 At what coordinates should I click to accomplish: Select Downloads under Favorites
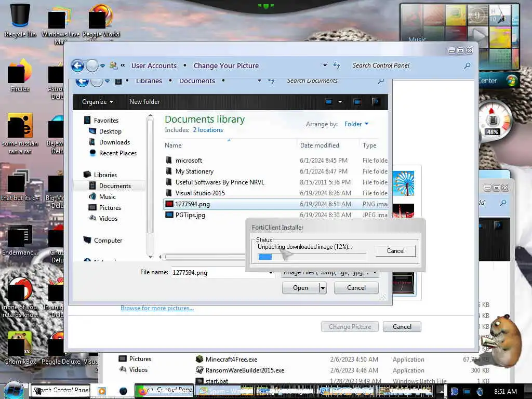[114, 142]
